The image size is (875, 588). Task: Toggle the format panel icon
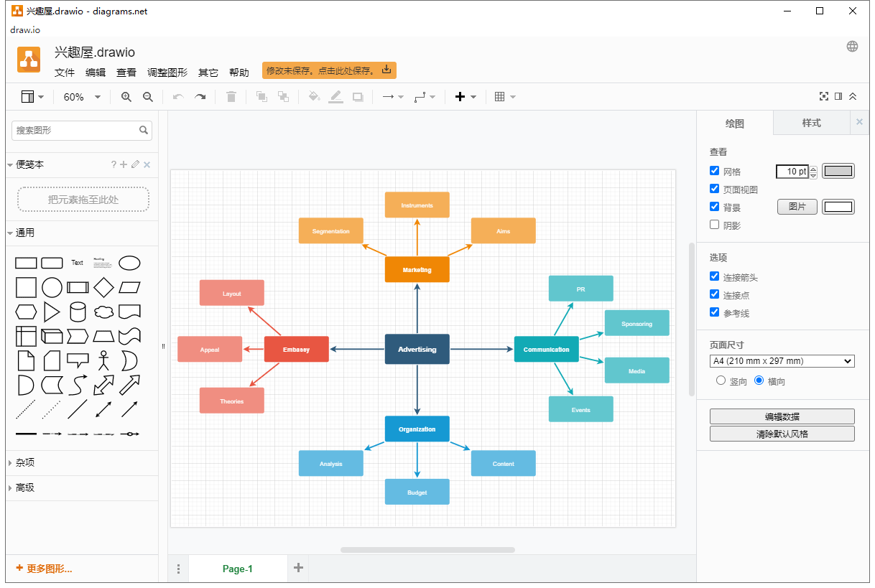tap(838, 96)
